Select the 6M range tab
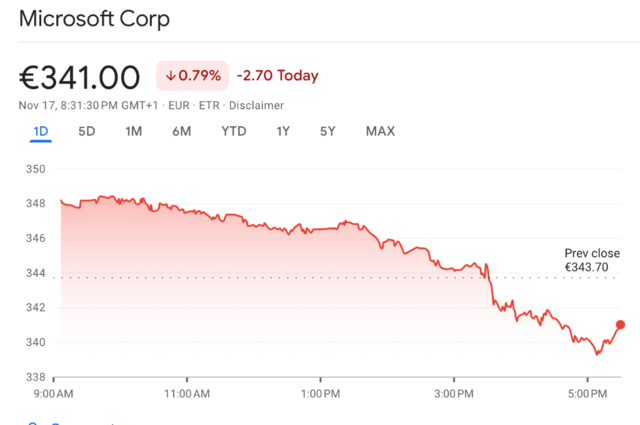The height and width of the screenshot is (425, 640). pyautogui.click(x=182, y=131)
